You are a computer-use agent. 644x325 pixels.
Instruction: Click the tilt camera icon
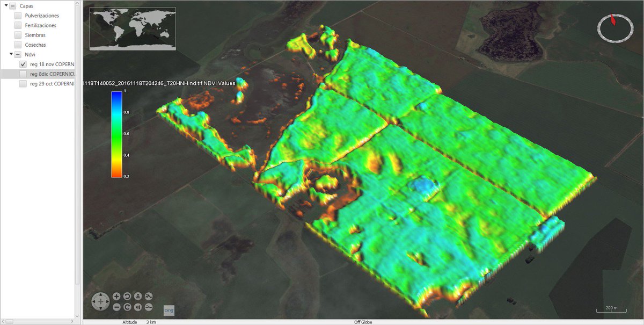pyautogui.click(x=138, y=297)
